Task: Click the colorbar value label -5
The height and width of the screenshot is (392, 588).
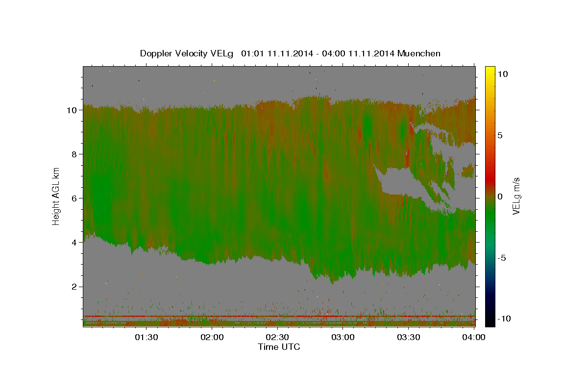Action: pyautogui.click(x=503, y=258)
